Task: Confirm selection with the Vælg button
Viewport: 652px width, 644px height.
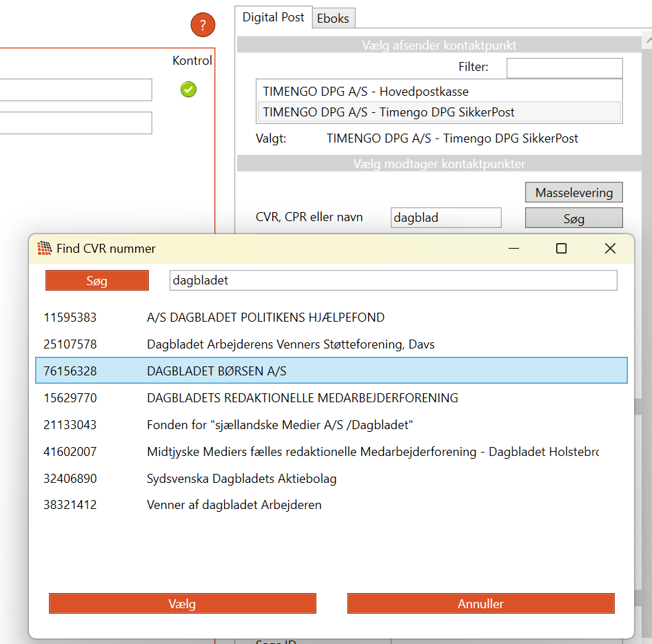Action: coord(182,604)
